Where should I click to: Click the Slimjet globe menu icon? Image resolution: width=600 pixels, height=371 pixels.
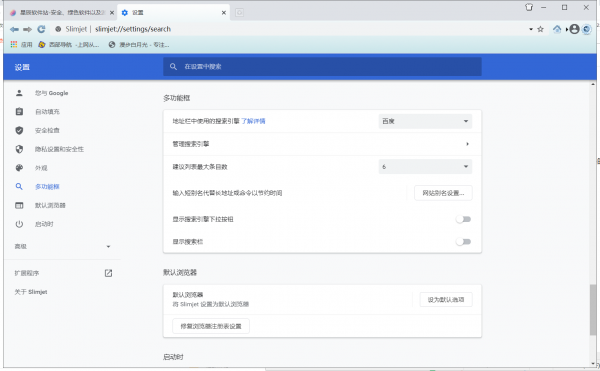tap(587, 29)
